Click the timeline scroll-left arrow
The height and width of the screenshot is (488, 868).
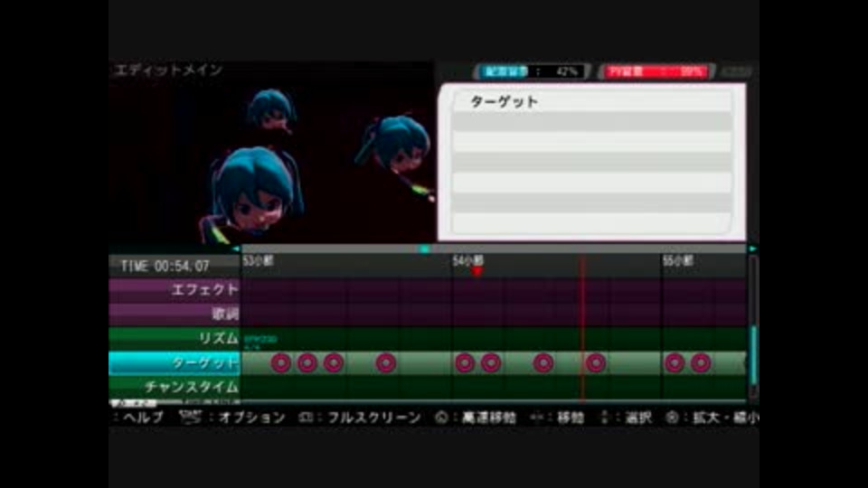(236, 249)
